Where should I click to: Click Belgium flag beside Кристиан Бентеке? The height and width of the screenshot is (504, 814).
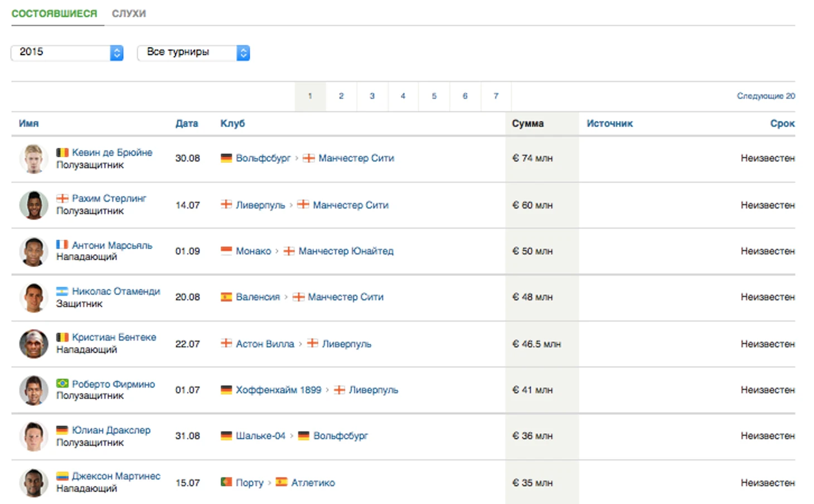(x=62, y=337)
